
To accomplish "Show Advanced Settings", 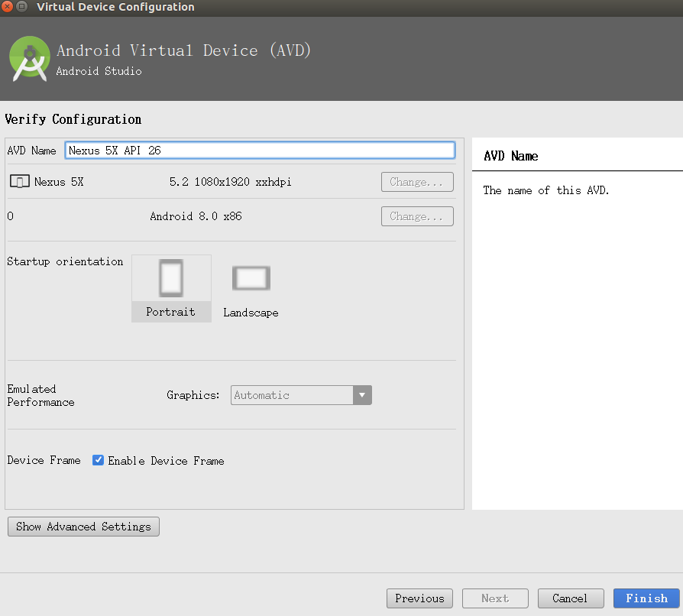I will [x=83, y=527].
